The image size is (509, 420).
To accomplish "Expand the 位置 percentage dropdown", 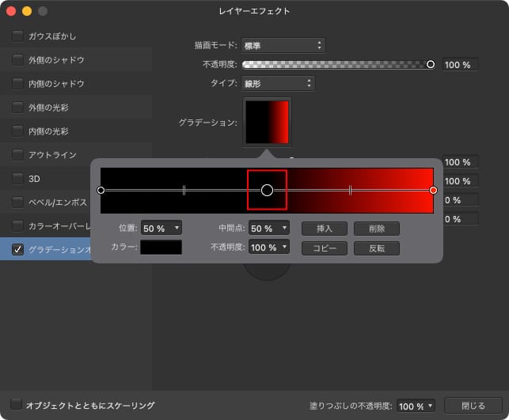I will tap(161, 228).
